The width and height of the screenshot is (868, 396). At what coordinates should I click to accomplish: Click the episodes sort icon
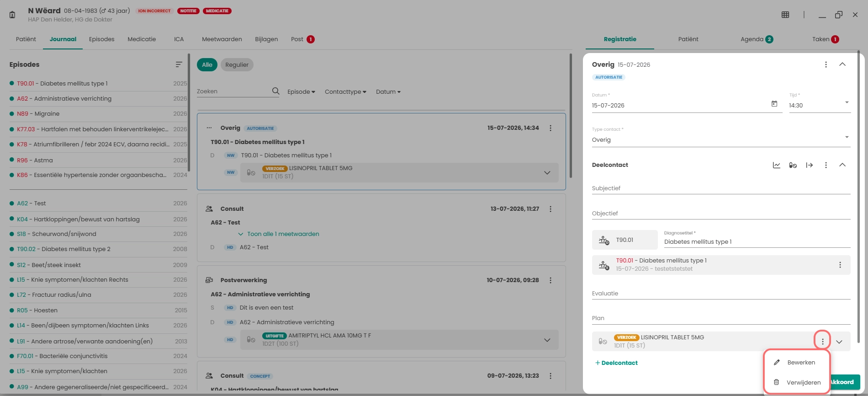click(179, 64)
